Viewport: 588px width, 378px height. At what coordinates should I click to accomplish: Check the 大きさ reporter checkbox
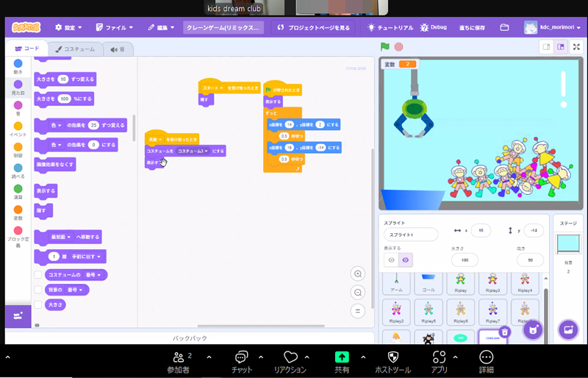pos(38,304)
